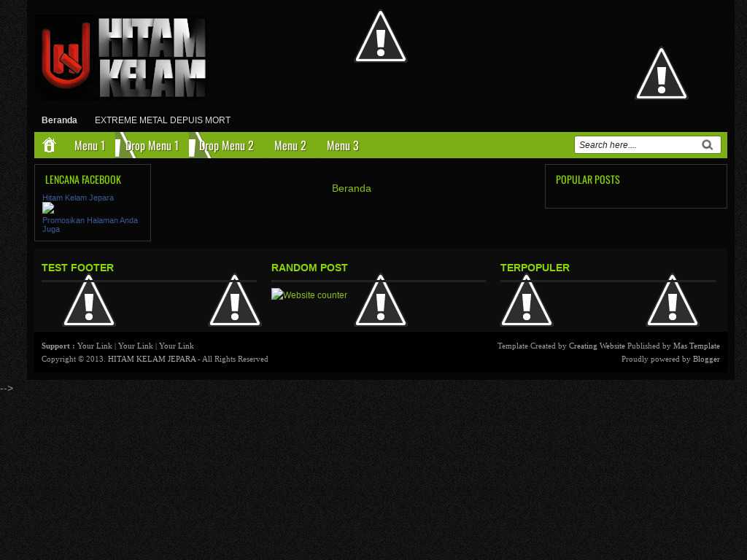747x560 pixels.
Task: Click the green Beranda link in content
Action: click(x=351, y=188)
